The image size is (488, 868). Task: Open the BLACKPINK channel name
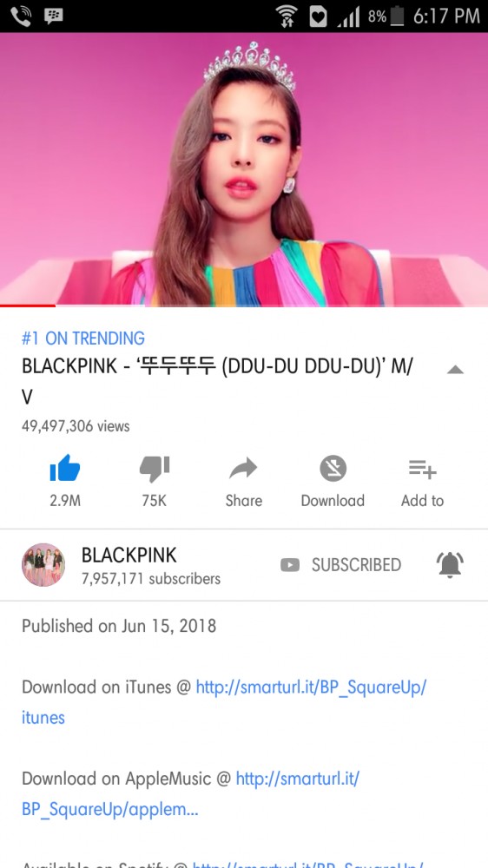pos(129,555)
